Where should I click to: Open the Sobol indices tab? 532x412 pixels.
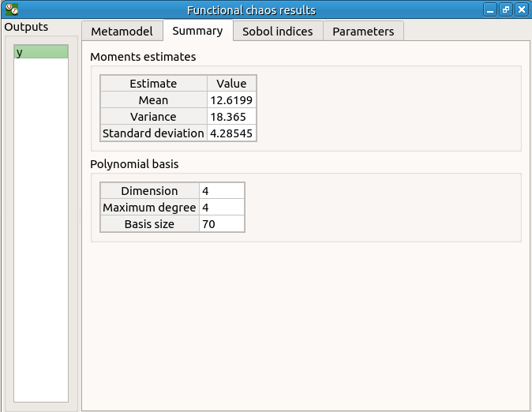tap(277, 32)
